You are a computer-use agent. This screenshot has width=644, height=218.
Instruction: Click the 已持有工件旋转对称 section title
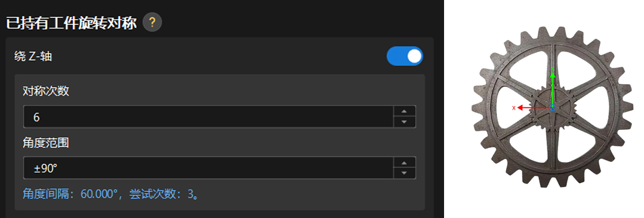(x=71, y=23)
